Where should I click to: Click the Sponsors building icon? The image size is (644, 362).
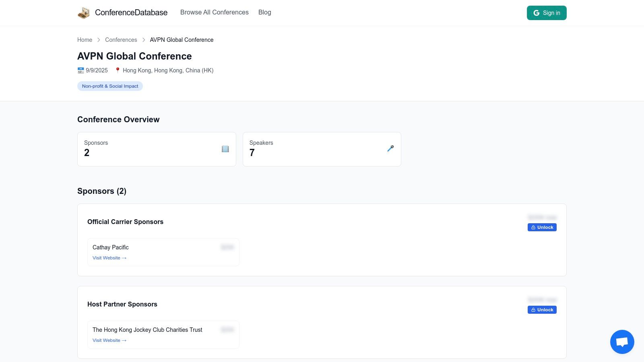click(225, 149)
